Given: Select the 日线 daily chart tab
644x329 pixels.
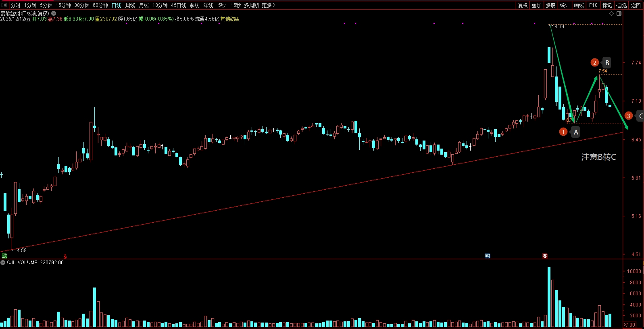Looking at the screenshot, I should tap(117, 5).
